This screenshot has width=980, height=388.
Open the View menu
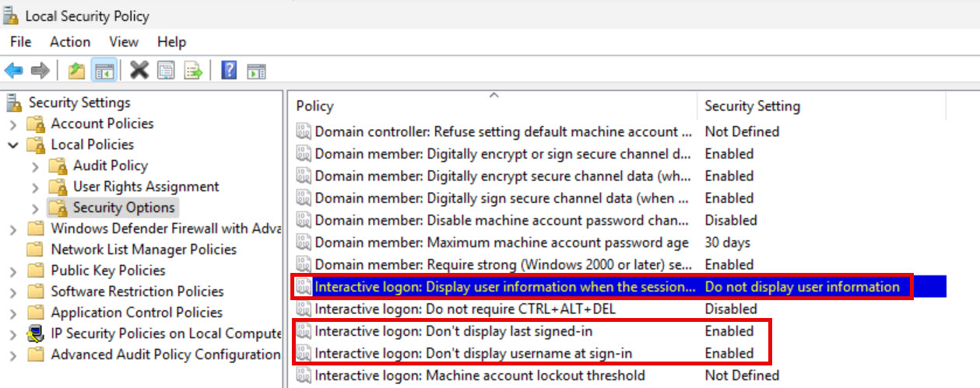(124, 42)
